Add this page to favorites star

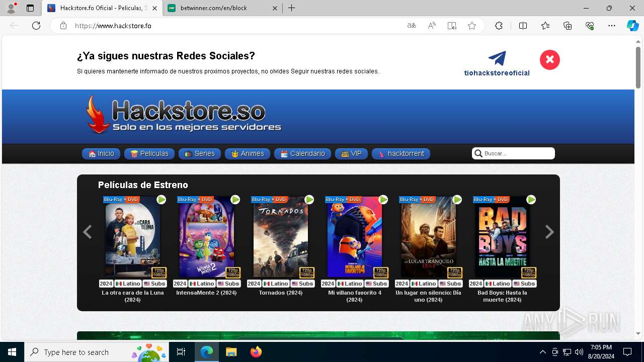pos(472,26)
